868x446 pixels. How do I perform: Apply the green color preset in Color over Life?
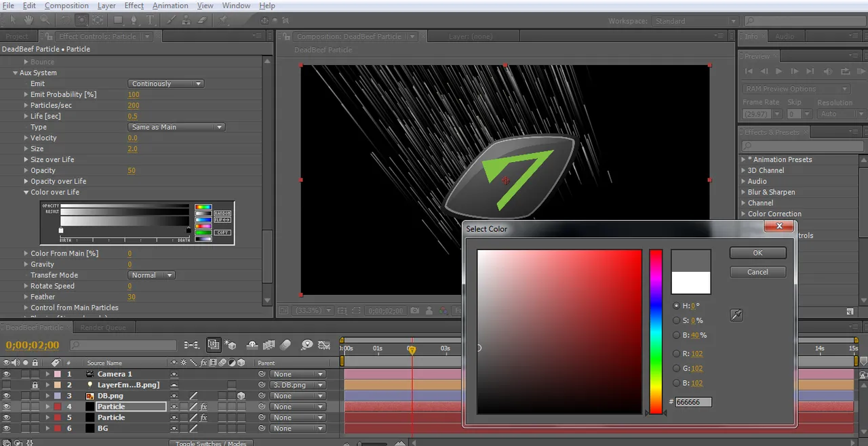tap(203, 232)
